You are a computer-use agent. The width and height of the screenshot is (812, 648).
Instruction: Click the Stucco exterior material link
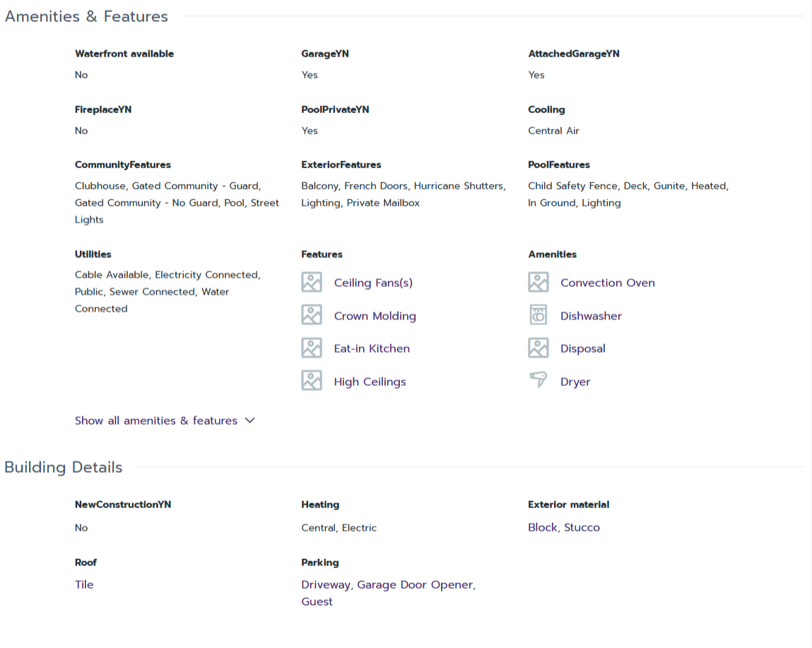click(x=582, y=527)
